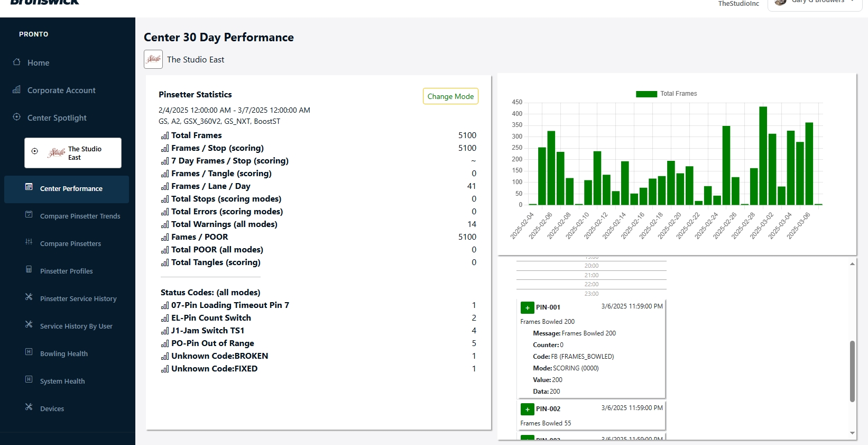Click the Compare Pinsetter Trends icon
Screen dimensions: 868x445
click(29, 214)
